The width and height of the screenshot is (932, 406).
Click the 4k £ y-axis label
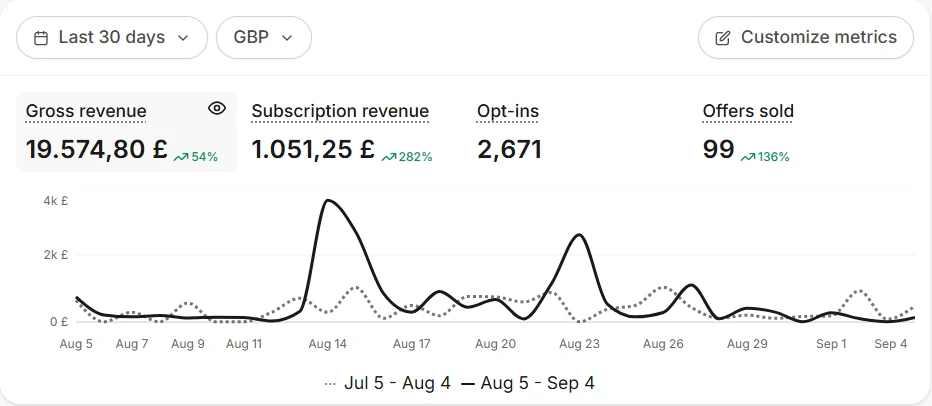56,201
